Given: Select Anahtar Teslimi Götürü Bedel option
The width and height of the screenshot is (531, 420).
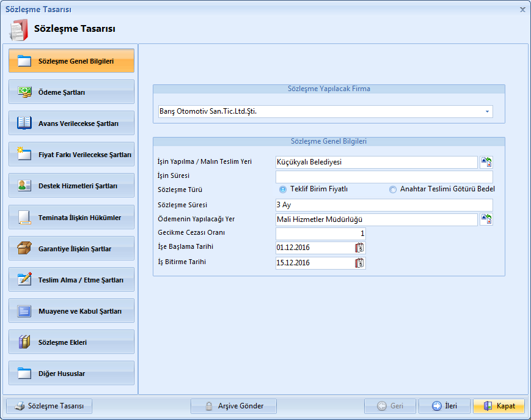Looking at the screenshot, I should click(x=393, y=190).
